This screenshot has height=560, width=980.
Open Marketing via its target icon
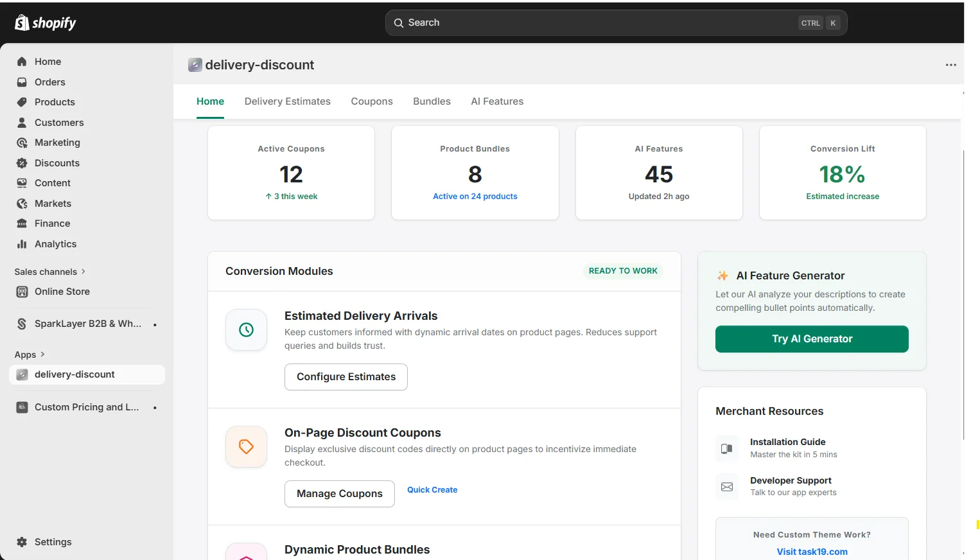click(x=22, y=143)
